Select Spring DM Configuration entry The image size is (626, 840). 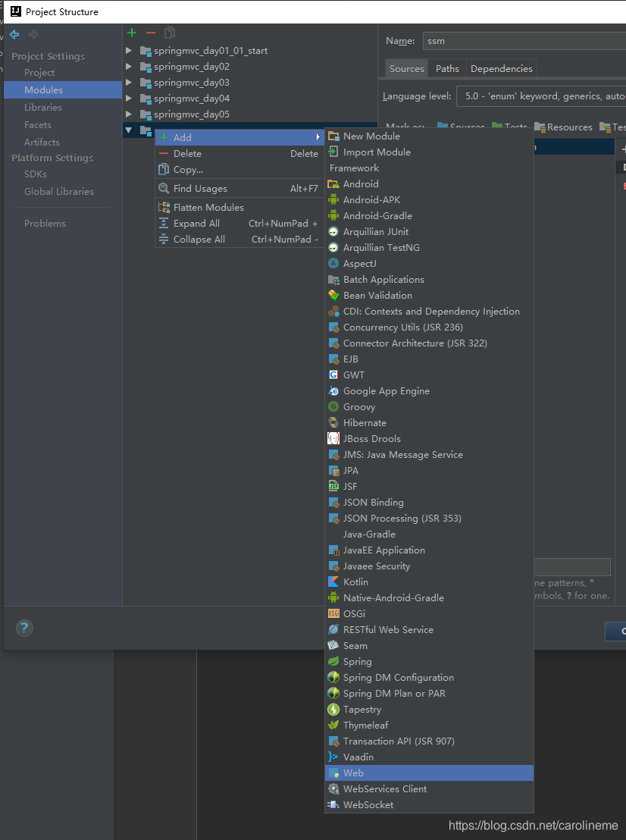429,678
